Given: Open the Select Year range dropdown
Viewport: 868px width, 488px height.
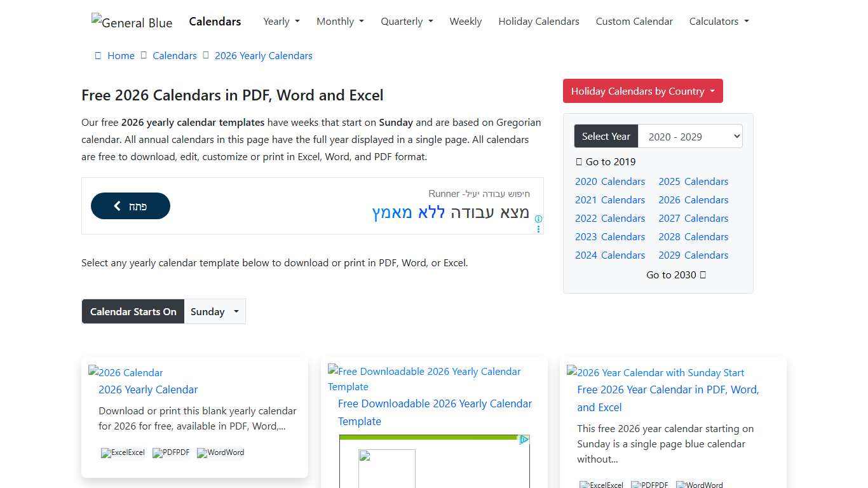Looking at the screenshot, I should click(x=690, y=136).
